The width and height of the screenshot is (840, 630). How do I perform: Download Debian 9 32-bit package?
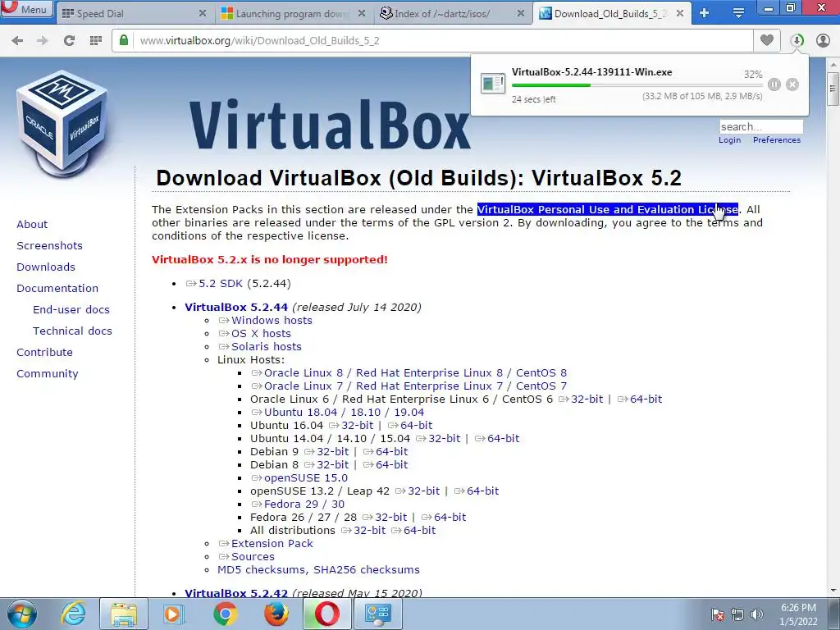coord(326,452)
